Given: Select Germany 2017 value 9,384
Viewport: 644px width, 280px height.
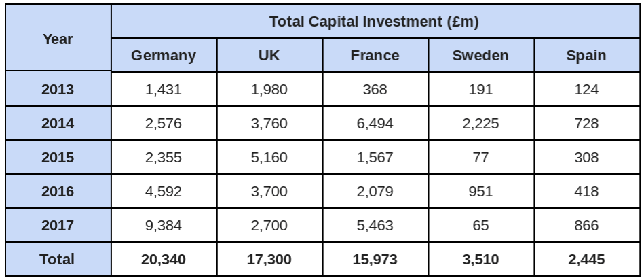Looking at the screenshot, I should pos(164,225).
